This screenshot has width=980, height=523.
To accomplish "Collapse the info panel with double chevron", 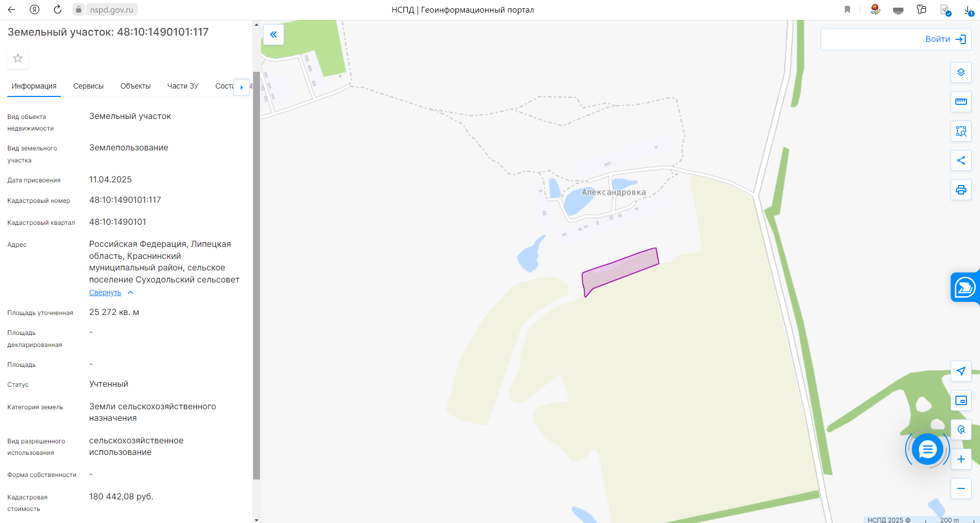I will (x=273, y=35).
